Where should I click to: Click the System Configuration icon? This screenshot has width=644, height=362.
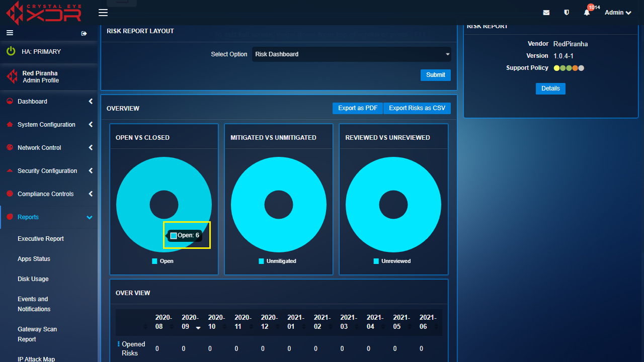[x=10, y=124]
